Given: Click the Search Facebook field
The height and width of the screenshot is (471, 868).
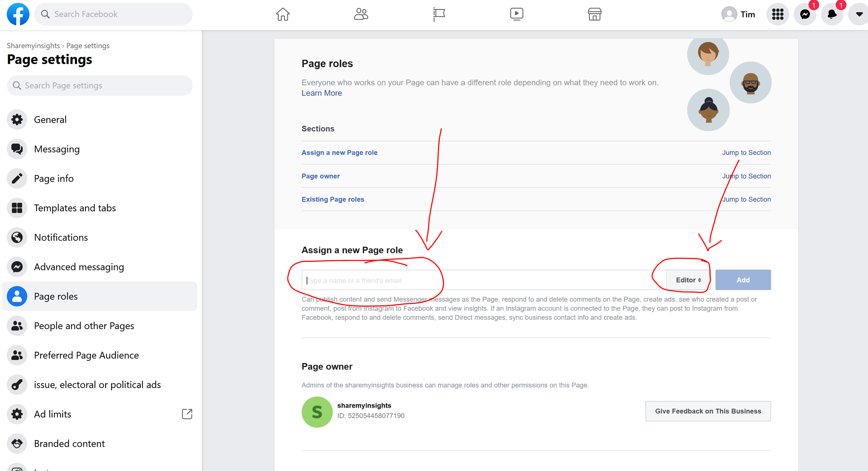Looking at the screenshot, I should coord(113,14).
